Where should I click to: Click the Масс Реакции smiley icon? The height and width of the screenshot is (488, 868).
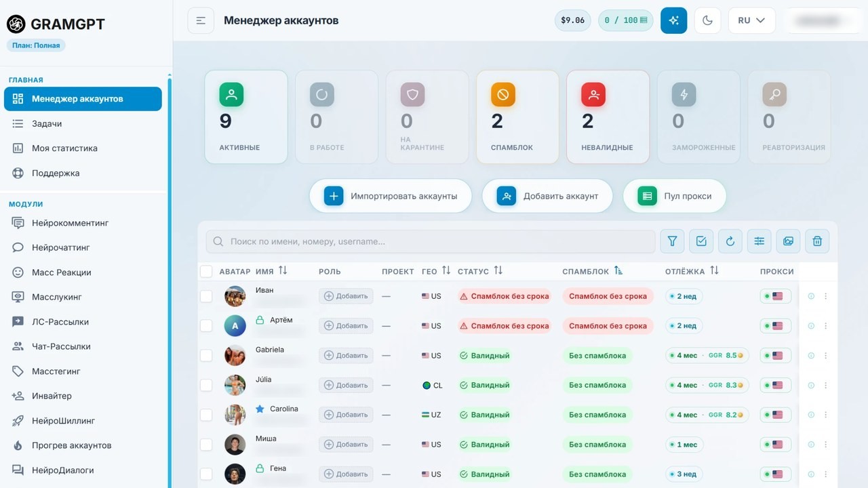[x=18, y=272]
